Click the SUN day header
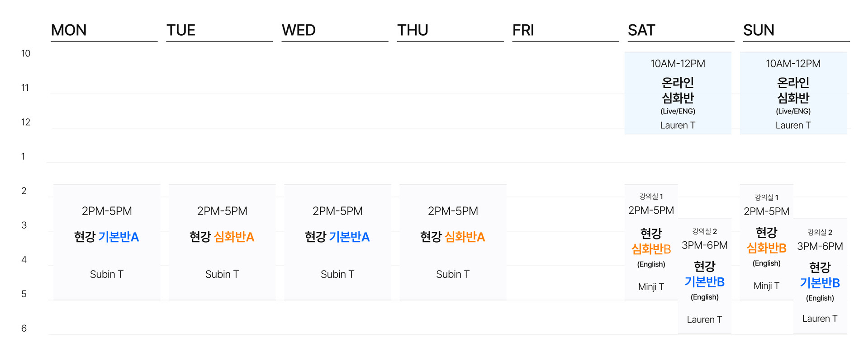The width and height of the screenshot is (868, 356). coord(759,30)
